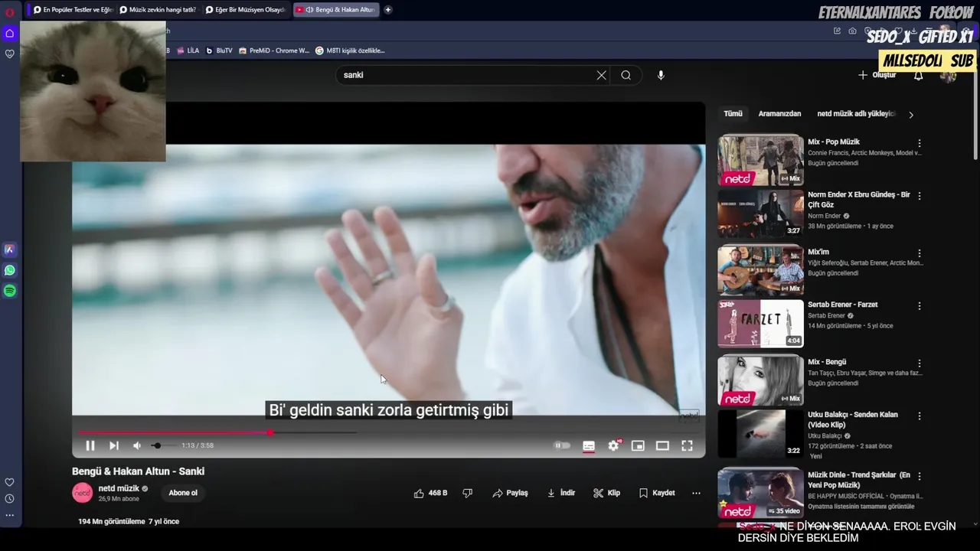Switch to Eğer Bir Müzisyen Olsaydın tab
The image size is (980, 551).
tap(245, 10)
